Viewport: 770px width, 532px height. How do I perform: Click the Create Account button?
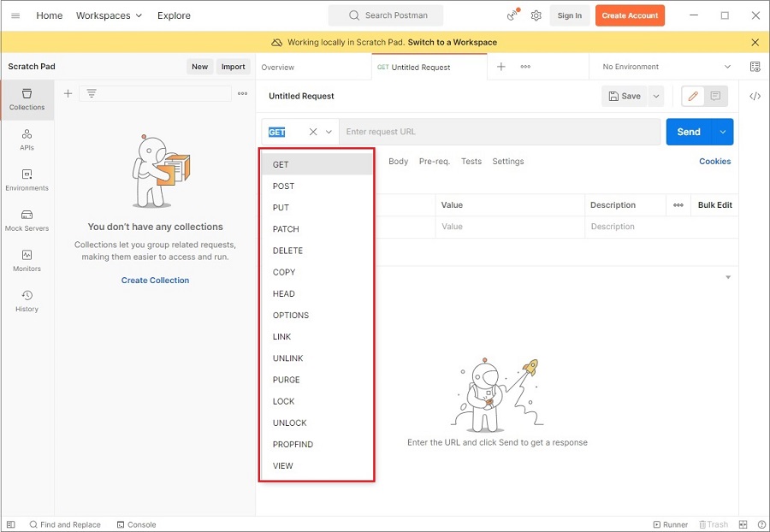point(630,15)
